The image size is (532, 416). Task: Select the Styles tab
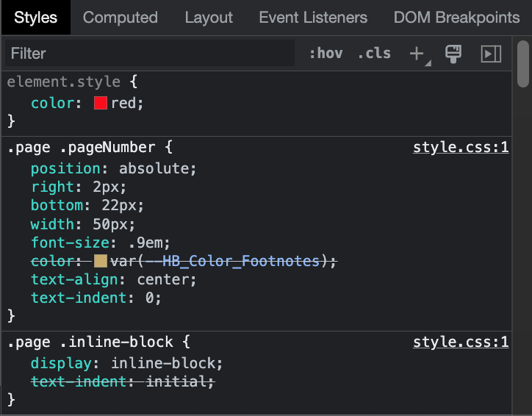[35, 18]
